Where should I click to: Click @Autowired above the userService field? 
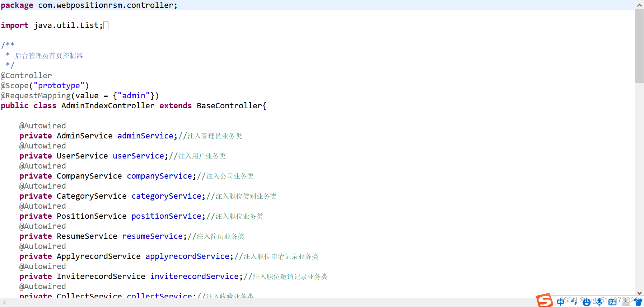pos(43,146)
